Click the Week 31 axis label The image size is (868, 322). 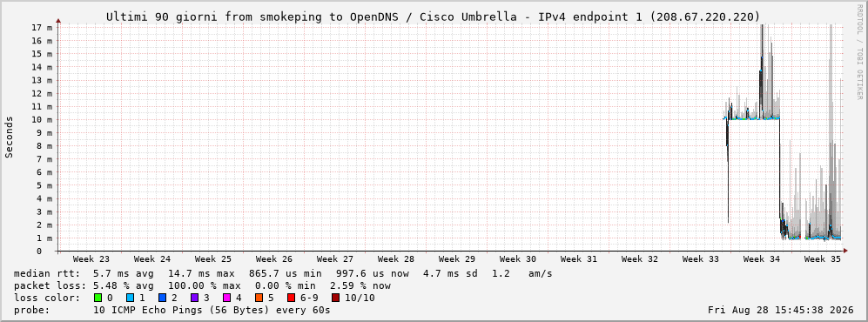coord(578,259)
